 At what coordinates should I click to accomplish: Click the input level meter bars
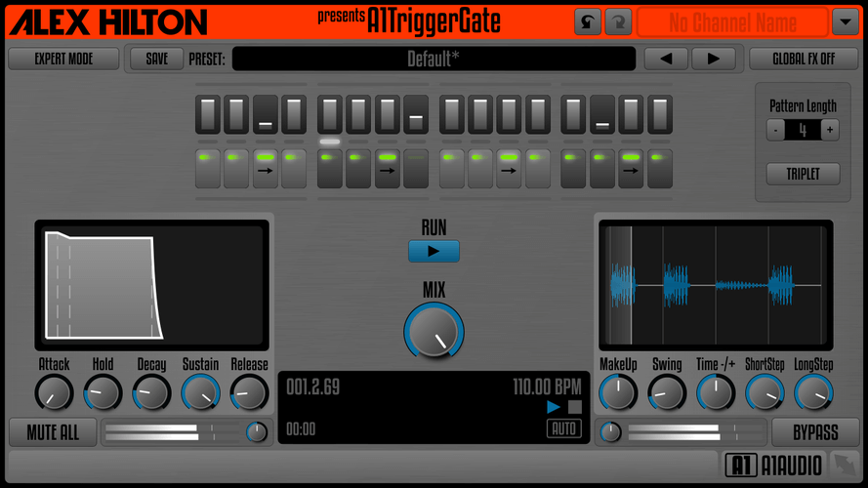pos(173,432)
